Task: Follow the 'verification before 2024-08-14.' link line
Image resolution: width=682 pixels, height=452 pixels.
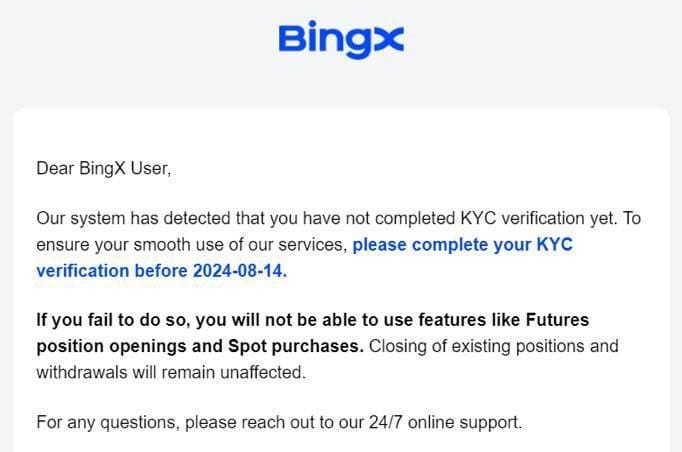Action: click(161, 271)
